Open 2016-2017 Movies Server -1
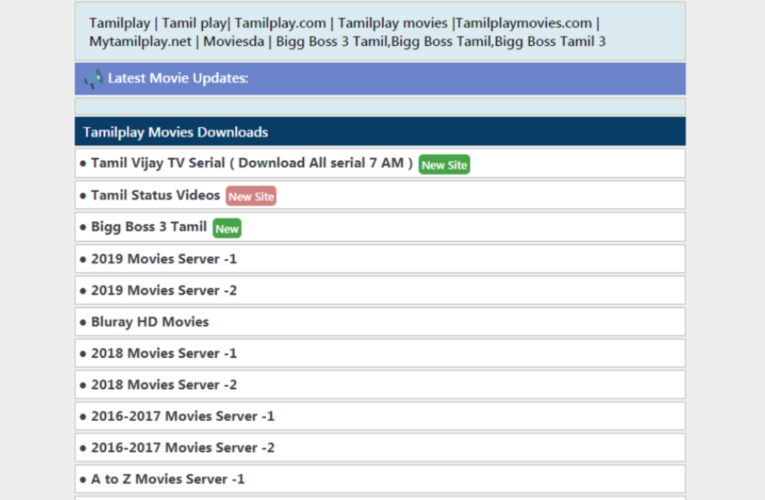This screenshot has height=500, width=765. tap(183, 416)
